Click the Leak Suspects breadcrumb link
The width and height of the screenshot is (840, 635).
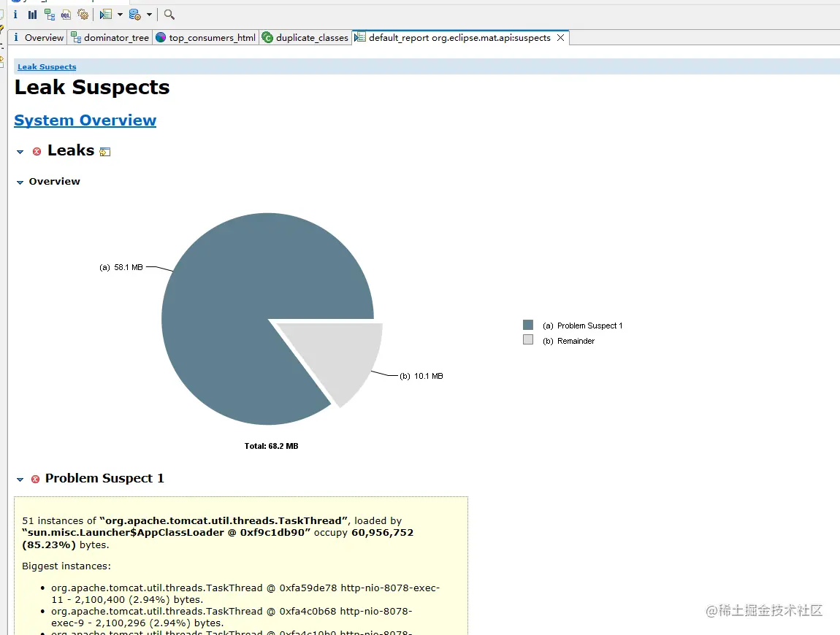[x=47, y=67]
